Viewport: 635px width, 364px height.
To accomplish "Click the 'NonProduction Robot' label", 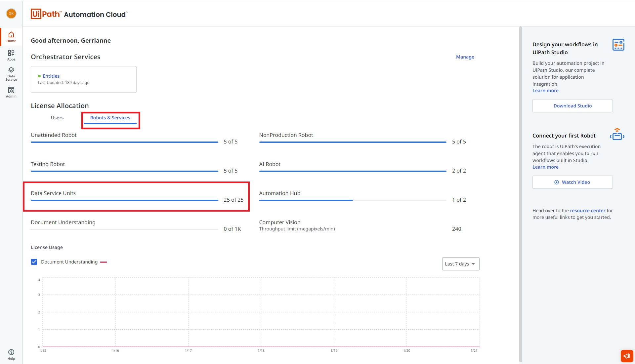I will tap(286, 135).
